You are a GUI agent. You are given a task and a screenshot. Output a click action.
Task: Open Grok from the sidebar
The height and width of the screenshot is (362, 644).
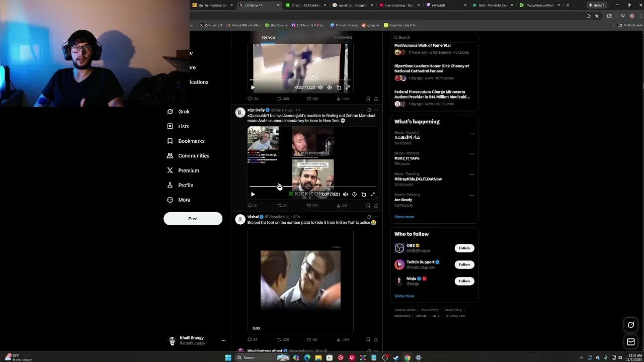178,112
